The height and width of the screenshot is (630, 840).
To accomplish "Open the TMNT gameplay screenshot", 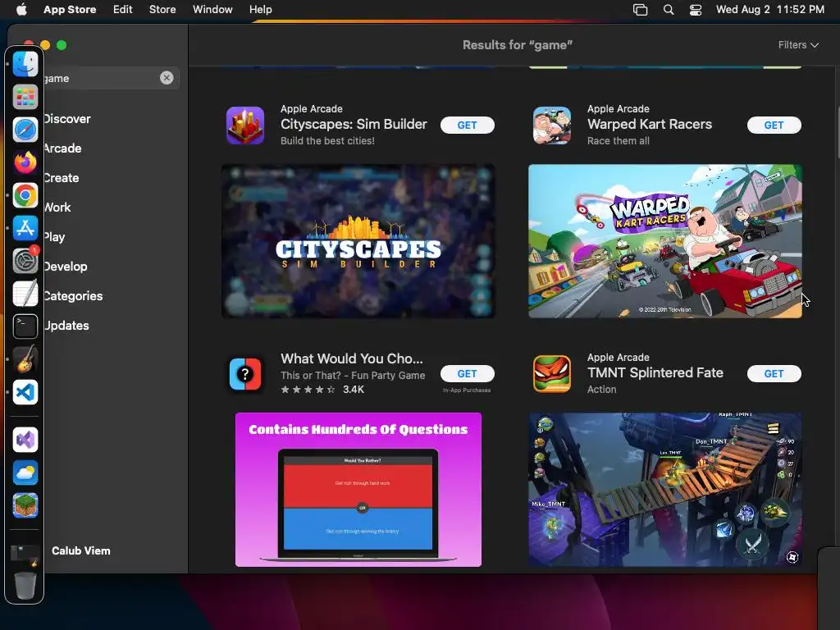I will pos(664,490).
